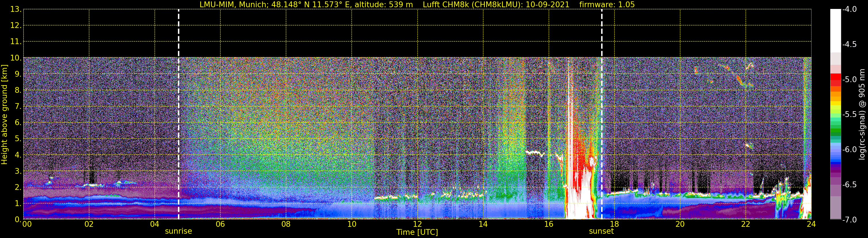Click the sunset dashed white vertical line
Screen dimensions: 868x238
pyautogui.click(x=602, y=114)
